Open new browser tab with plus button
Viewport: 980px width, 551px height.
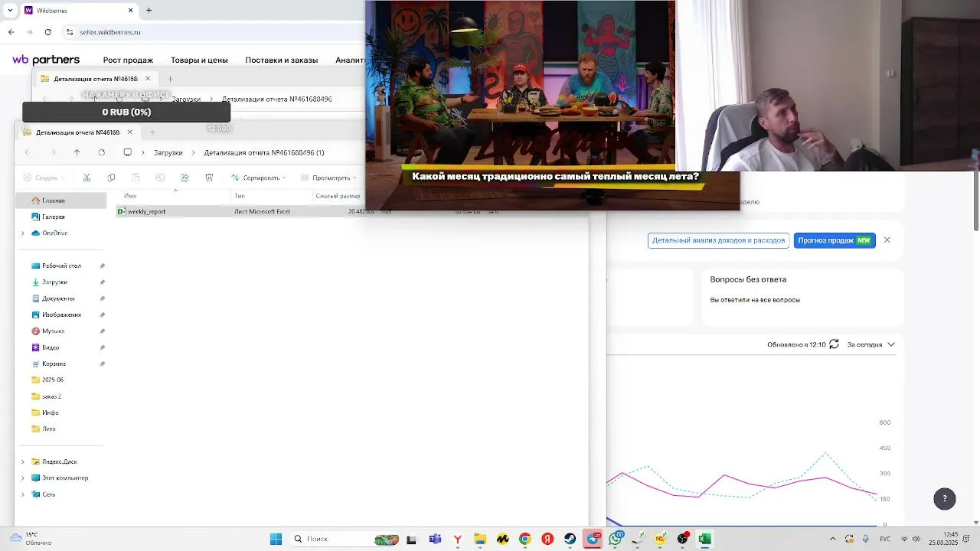pos(149,11)
